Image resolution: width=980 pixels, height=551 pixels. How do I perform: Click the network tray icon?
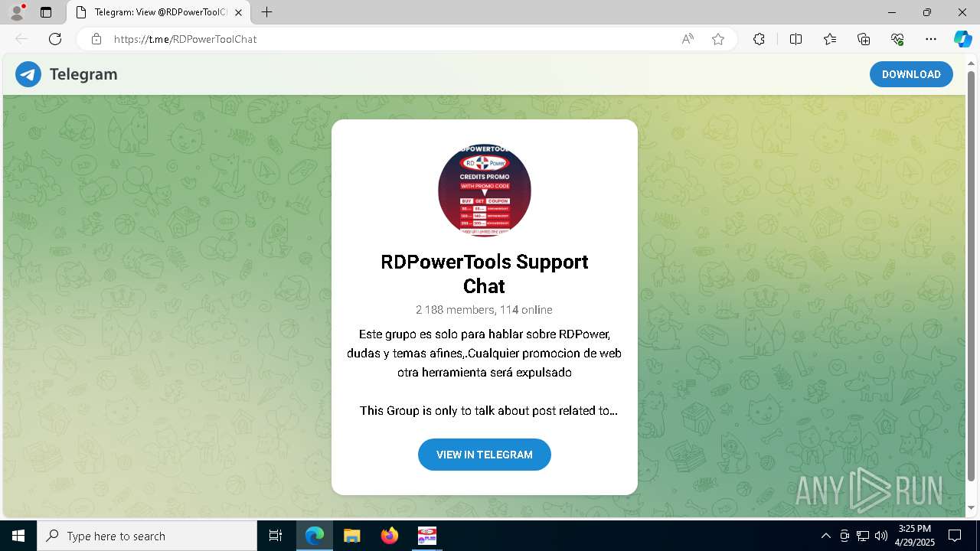point(863,536)
